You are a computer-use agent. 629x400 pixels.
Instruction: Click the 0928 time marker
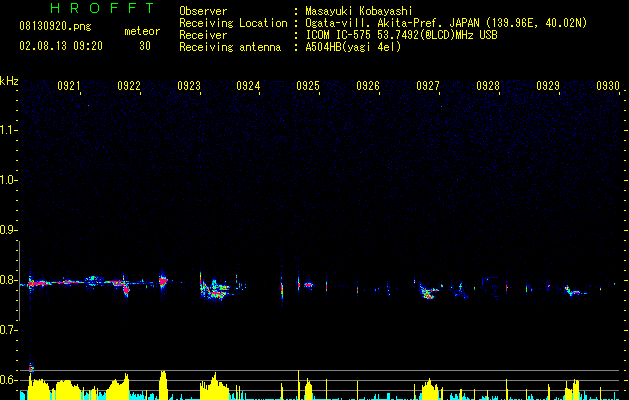click(488, 86)
